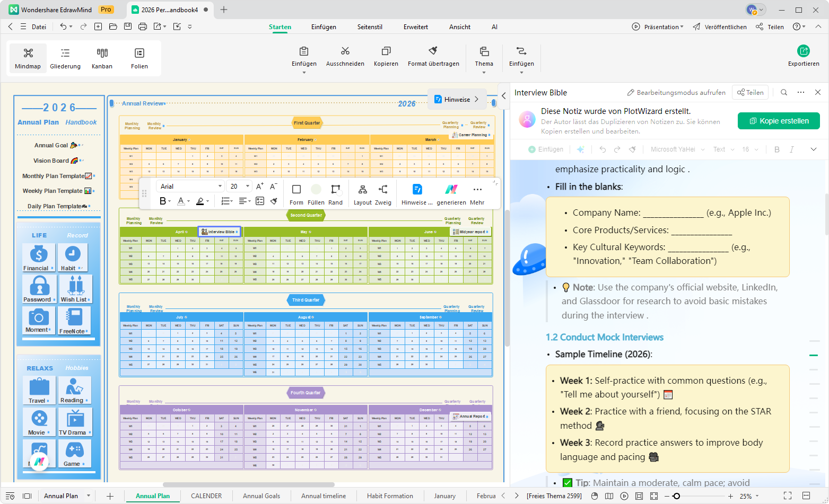This screenshot has height=504, width=829.
Task: Switch to Kanban view mode
Action: [x=102, y=58]
